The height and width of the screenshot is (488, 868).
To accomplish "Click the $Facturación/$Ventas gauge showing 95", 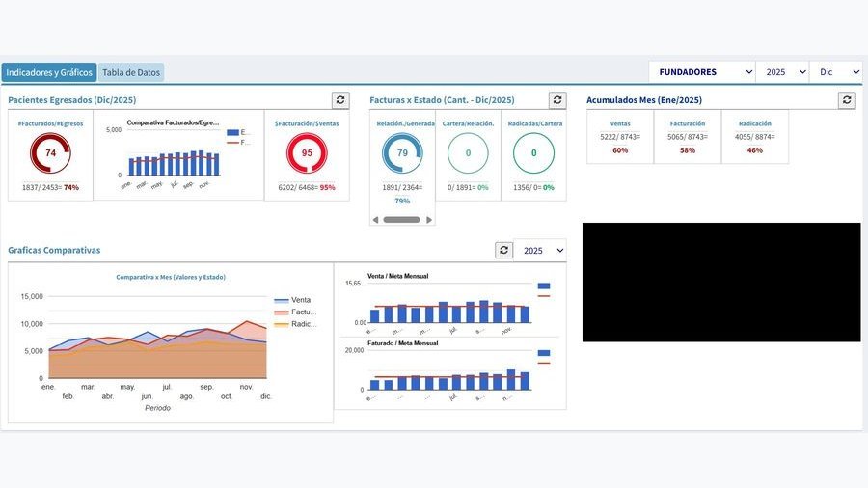I will click(x=307, y=153).
